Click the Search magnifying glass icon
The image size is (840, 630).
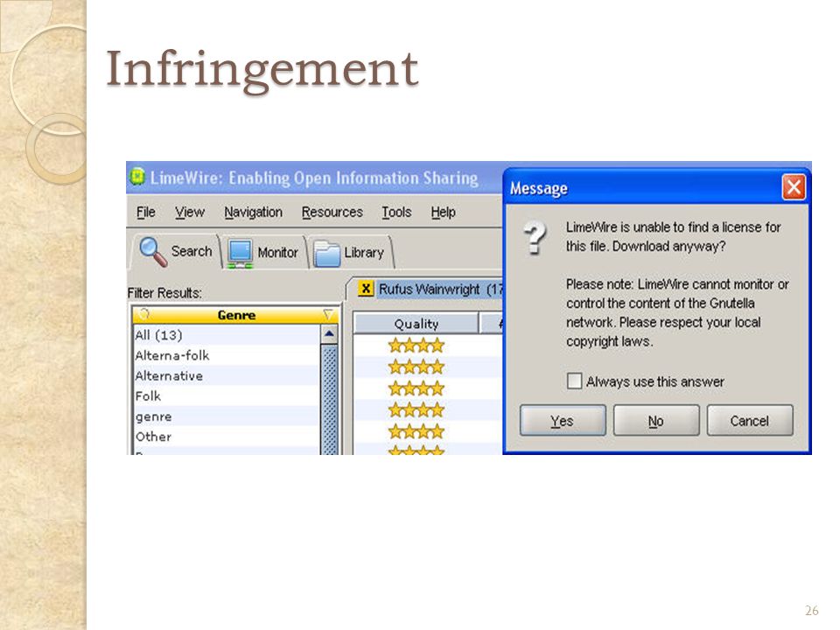(x=153, y=252)
